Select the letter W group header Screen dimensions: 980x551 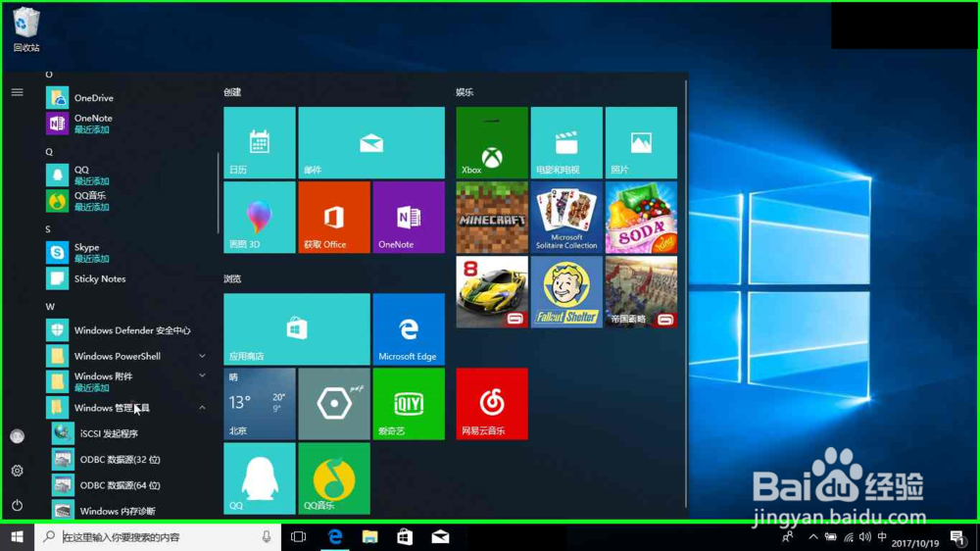50,307
